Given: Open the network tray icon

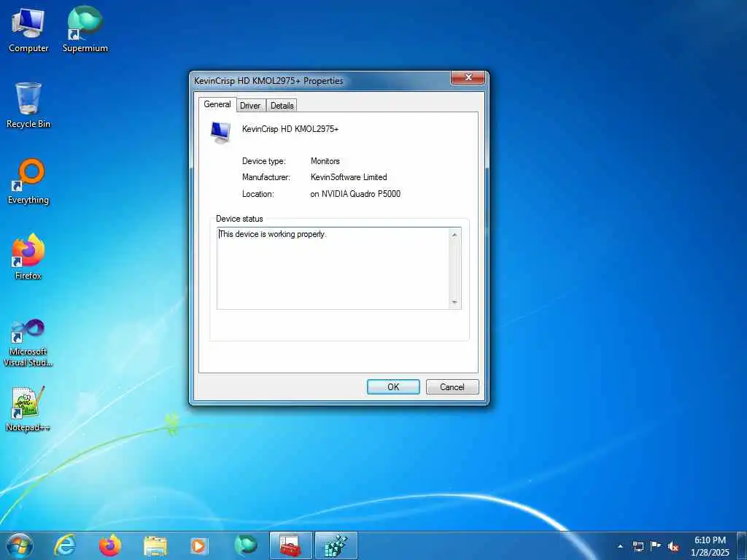Looking at the screenshot, I should (638, 546).
